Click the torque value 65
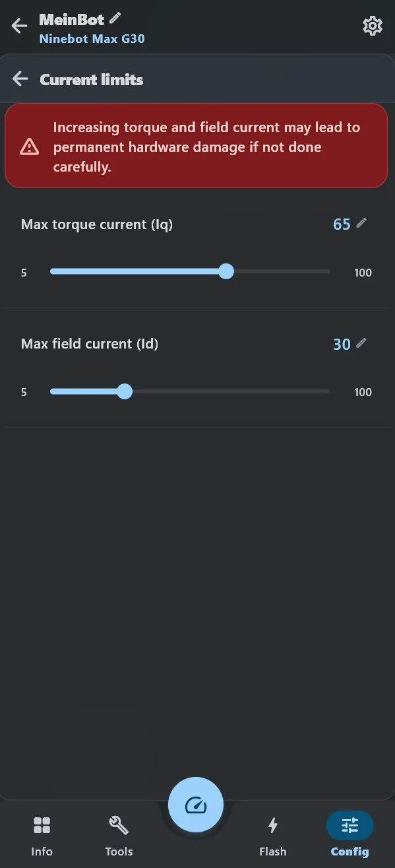395x868 pixels. (342, 224)
